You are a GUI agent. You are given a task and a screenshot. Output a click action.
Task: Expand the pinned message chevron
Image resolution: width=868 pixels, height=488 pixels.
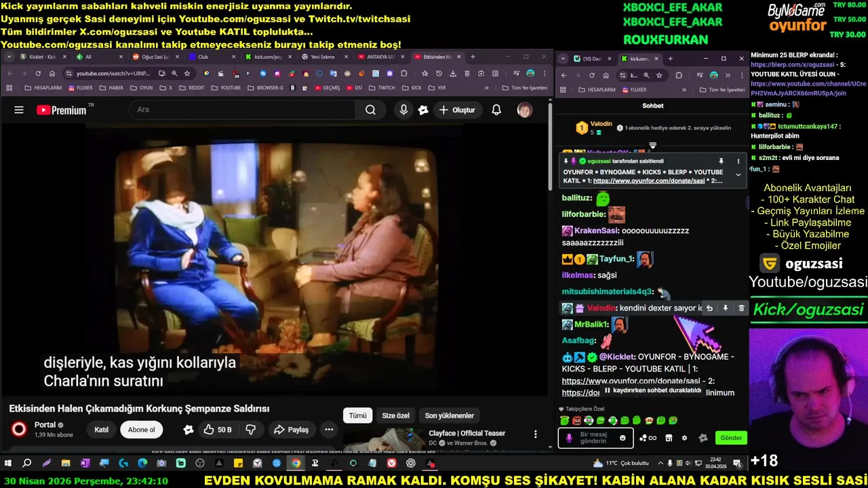[738, 175]
